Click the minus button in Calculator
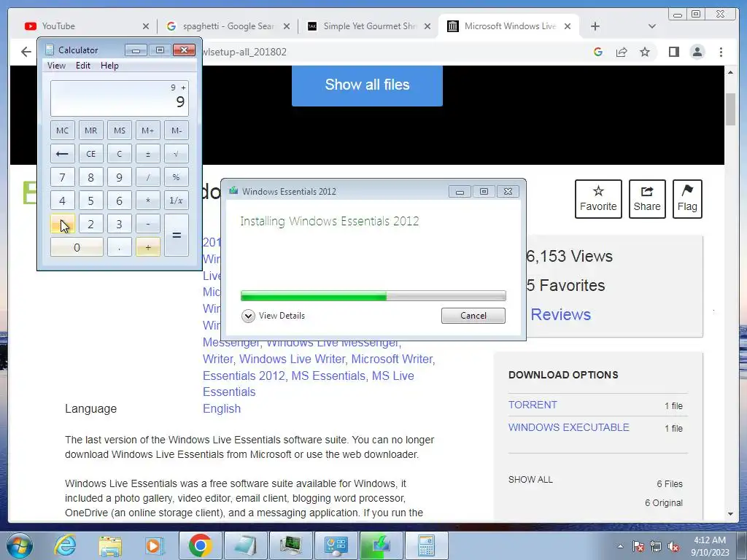 pyautogui.click(x=147, y=224)
